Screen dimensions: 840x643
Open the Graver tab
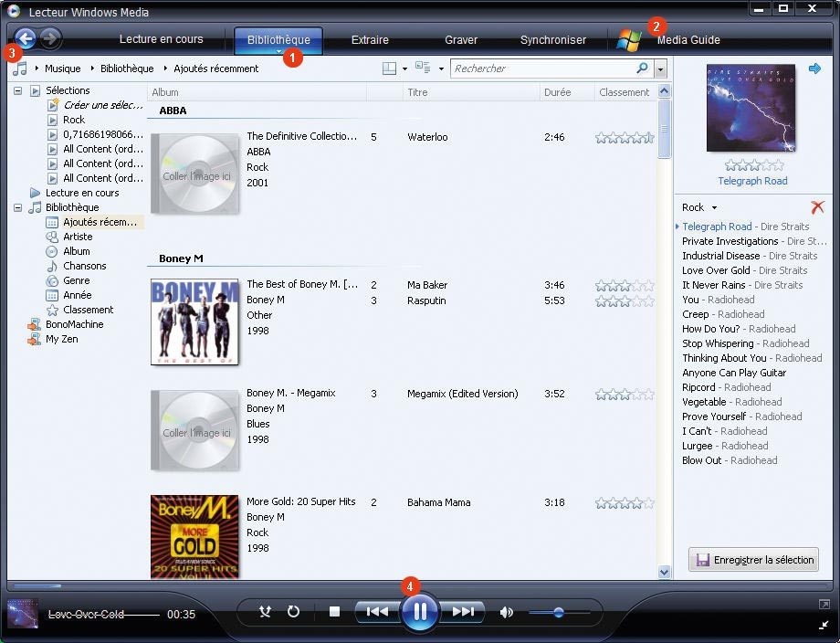click(461, 40)
